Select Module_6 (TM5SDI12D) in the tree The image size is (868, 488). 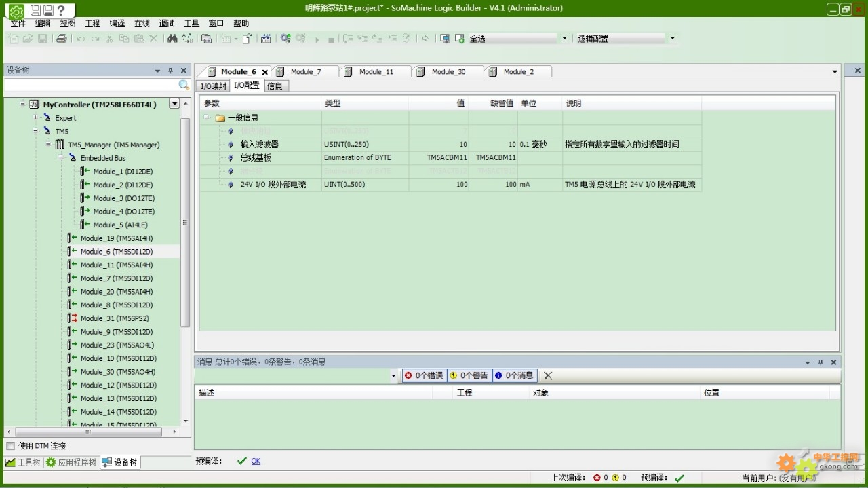[x=116, y=252]
